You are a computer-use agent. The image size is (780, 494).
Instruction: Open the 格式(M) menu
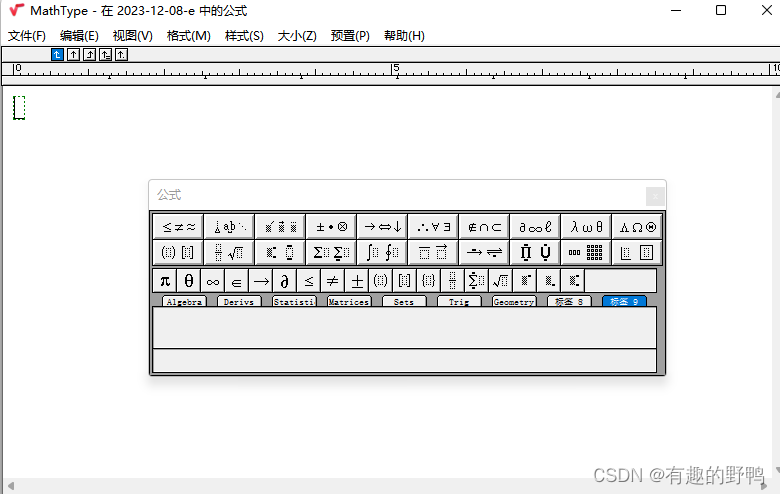(189, 36)
